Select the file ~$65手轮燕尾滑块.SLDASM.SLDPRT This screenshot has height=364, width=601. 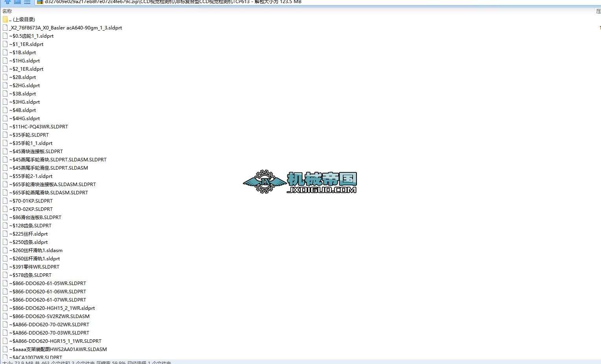click(x=49, y=193)
